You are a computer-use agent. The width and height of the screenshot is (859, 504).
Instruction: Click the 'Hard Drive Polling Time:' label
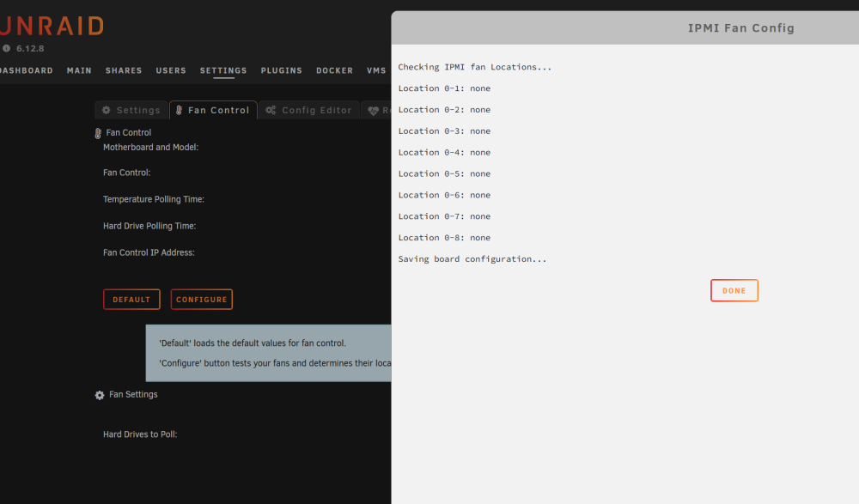pos(149,226)
